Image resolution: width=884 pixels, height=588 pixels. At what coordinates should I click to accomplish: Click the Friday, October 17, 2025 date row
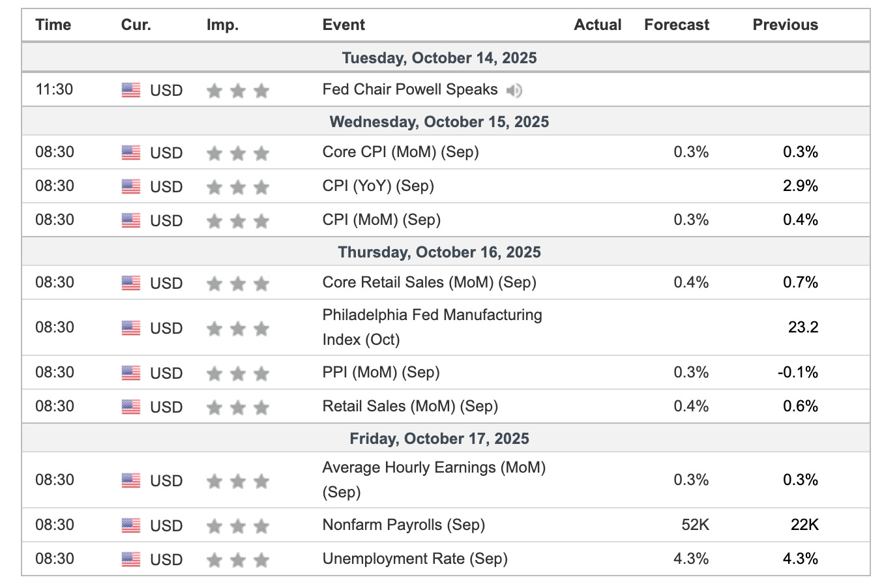pos(439,439)
